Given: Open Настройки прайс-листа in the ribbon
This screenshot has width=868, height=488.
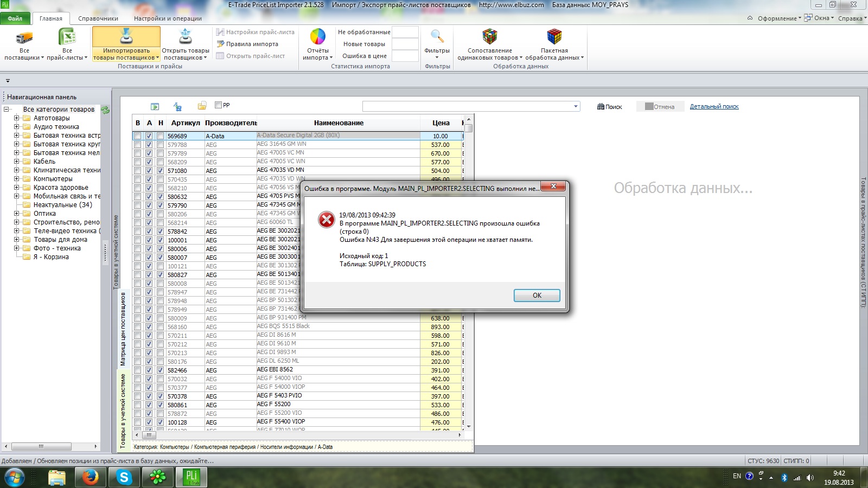Looking at the screenshot, I should 255,32.
